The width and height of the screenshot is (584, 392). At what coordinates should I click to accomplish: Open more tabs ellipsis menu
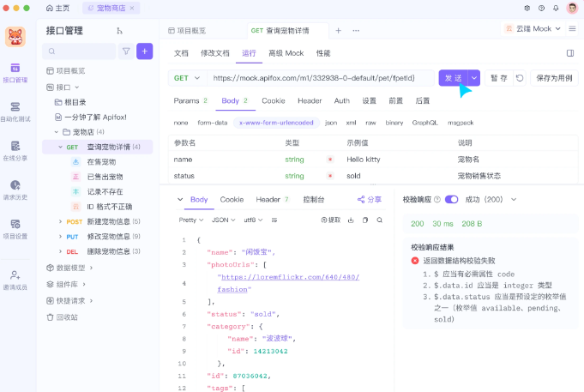pyautogui.click(x=356, y=31)
